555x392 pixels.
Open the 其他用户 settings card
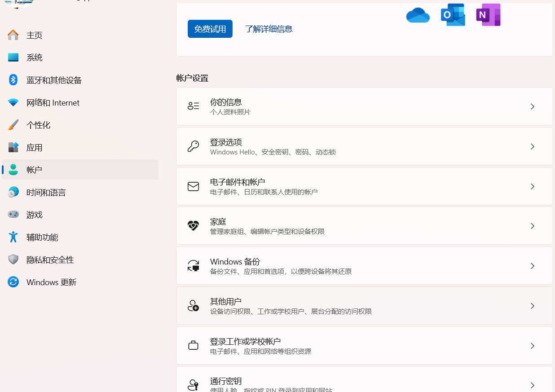(365, 306)
